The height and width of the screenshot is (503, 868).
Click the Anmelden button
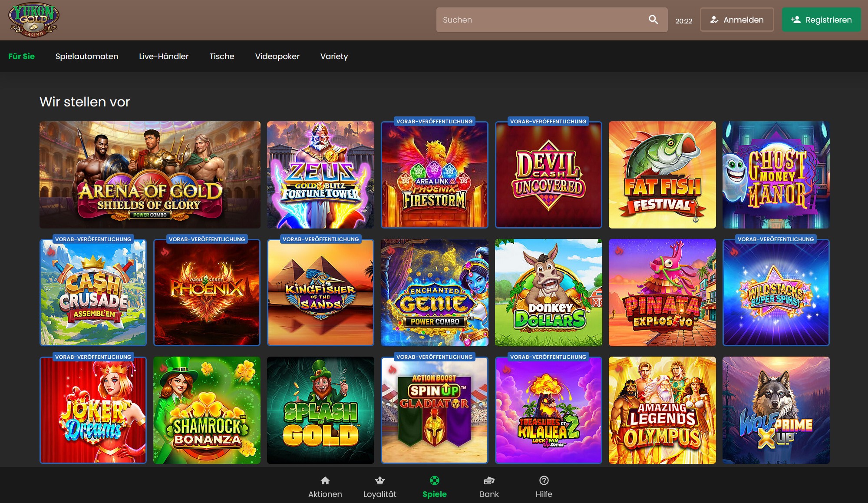pyautogui.click(x=737, y=20)
